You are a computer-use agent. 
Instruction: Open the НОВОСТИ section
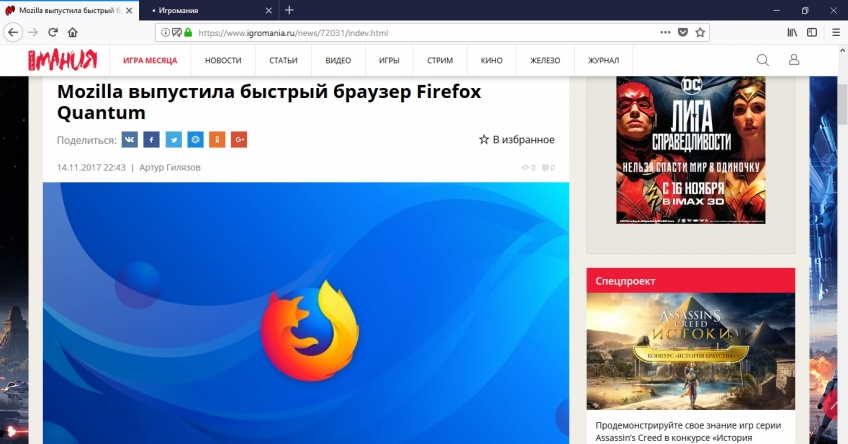click(223, 61)
